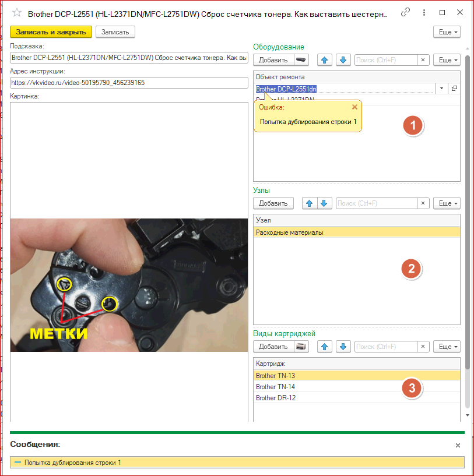Select the Brother TN-14 row
Image resolution: width=474 pixels, height=476 pixels.
[x=357, y=387]
